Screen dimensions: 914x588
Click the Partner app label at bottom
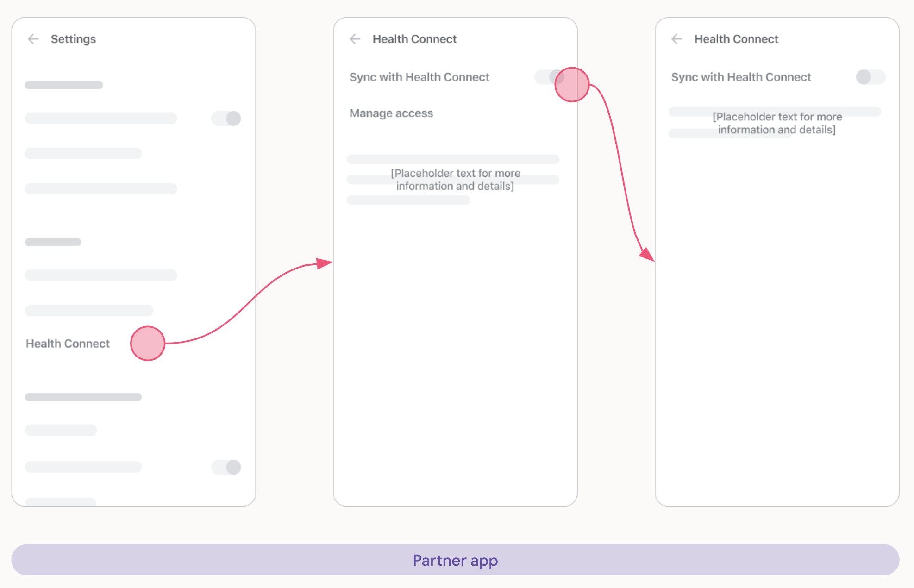[457, 562]
